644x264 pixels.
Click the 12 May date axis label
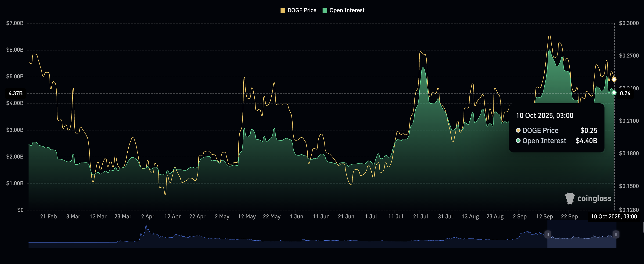(247, 217)
